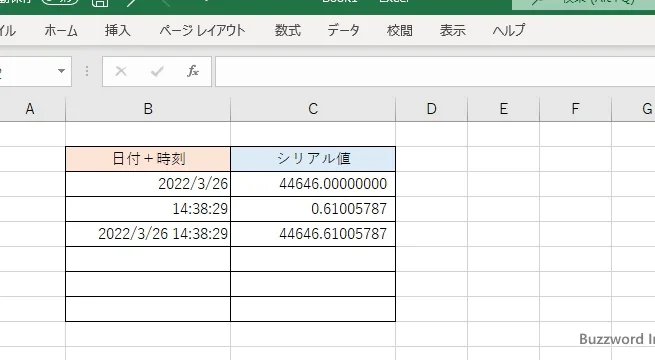Toggle the AutoSave switch in title bar
The width and height of the screenshot is (655, 360).
(60, 2)
